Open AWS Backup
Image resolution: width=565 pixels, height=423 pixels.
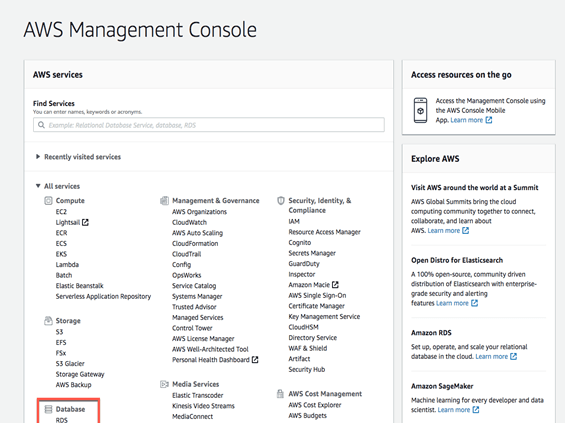(73, 385)
